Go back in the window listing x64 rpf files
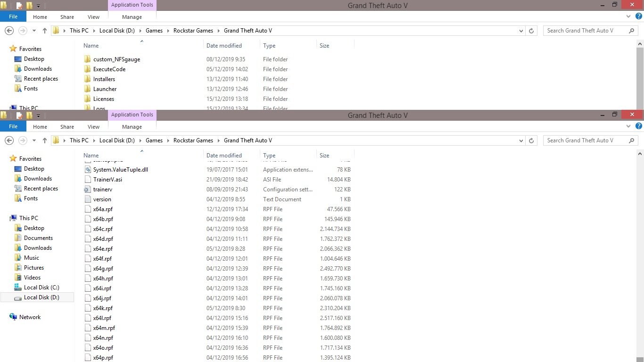 coord(9,140)
